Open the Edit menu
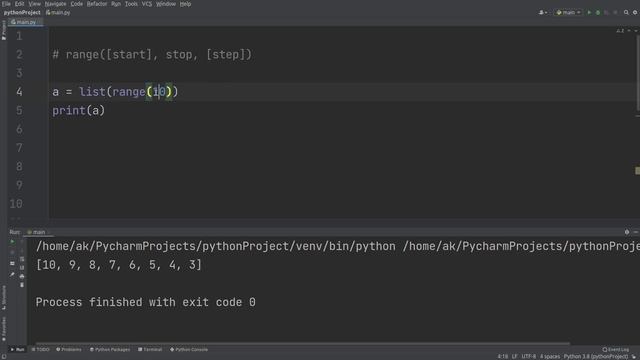Viewport: 640px width, 360px height. [x=19, y=4]
